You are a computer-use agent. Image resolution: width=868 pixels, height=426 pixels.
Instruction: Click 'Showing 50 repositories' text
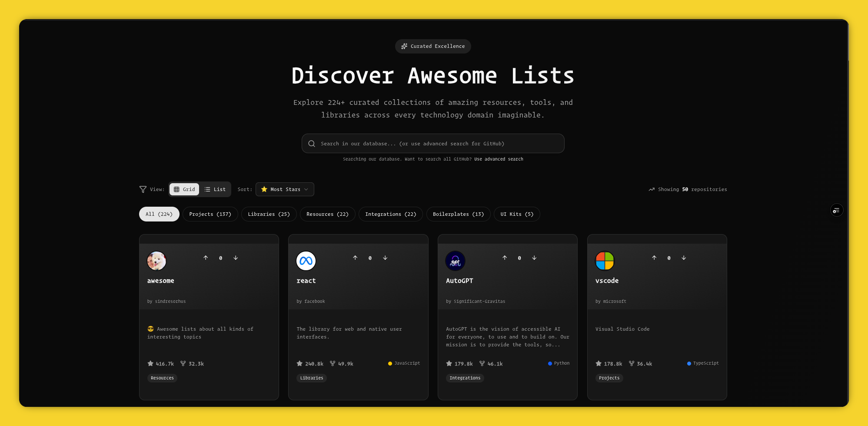pyautogui.click(x=692, y=189)
